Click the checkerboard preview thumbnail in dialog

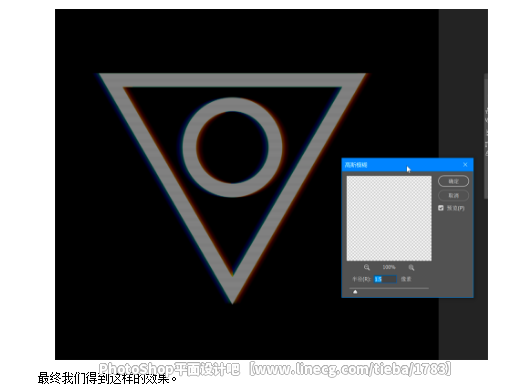(389, 218)
